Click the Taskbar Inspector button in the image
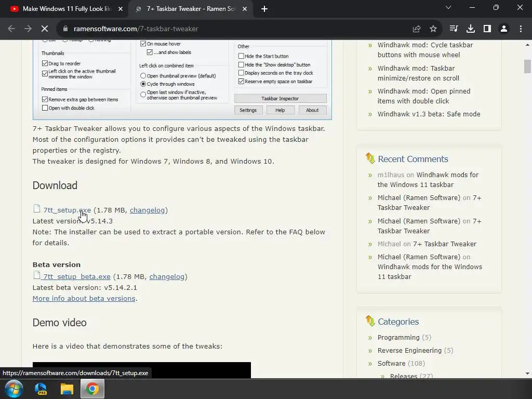 click(280, 98)
